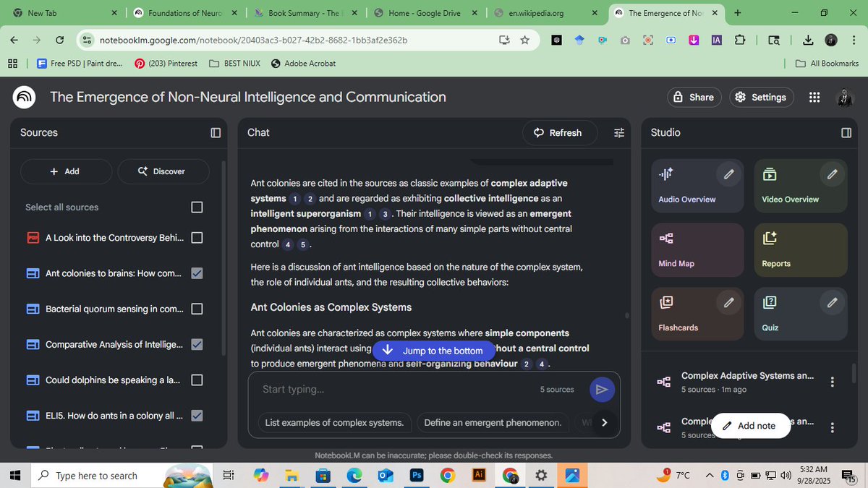This screenshot has width=868, height=488.
Task: Check 'Bacterial quorum sensing' source
Action: coord(197,309)
